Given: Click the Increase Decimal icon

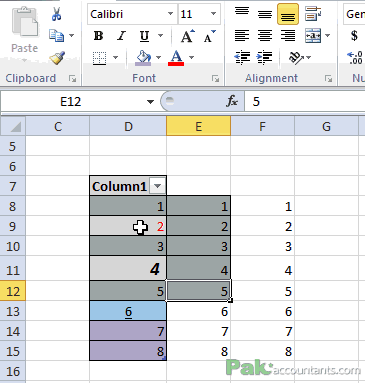Looking at the screenshot, I should pyautogui.click(x=355, y=58).
